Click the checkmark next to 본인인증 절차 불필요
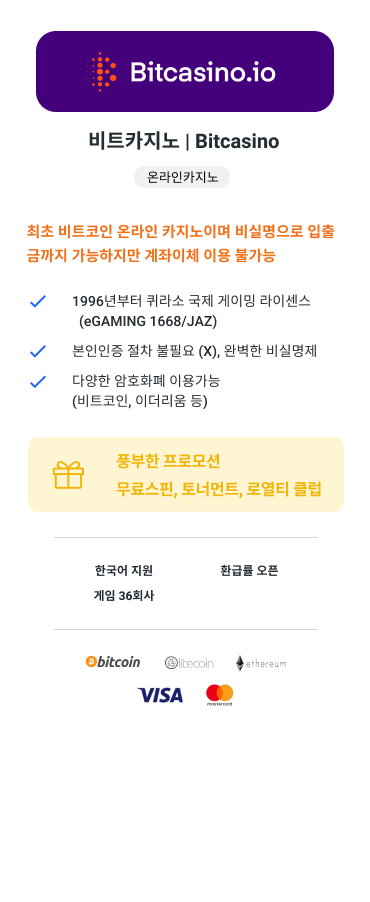Viewport: 370px width, 902px height. 37,351
